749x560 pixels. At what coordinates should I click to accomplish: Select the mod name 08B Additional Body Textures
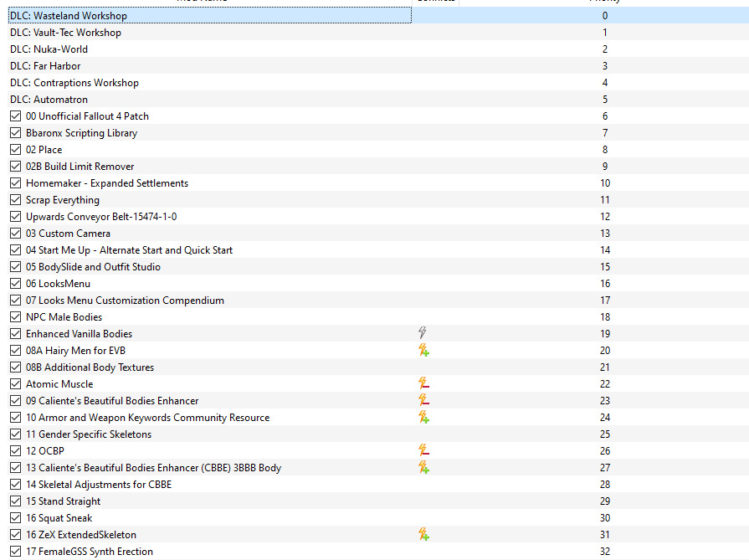pos(90,367)
